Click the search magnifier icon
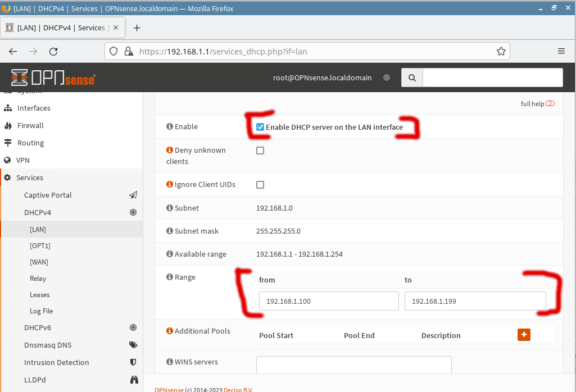 [412, 78]
